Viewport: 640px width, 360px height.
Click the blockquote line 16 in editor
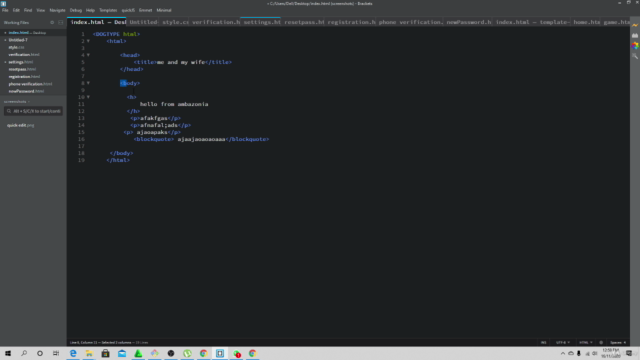(201, 139)
